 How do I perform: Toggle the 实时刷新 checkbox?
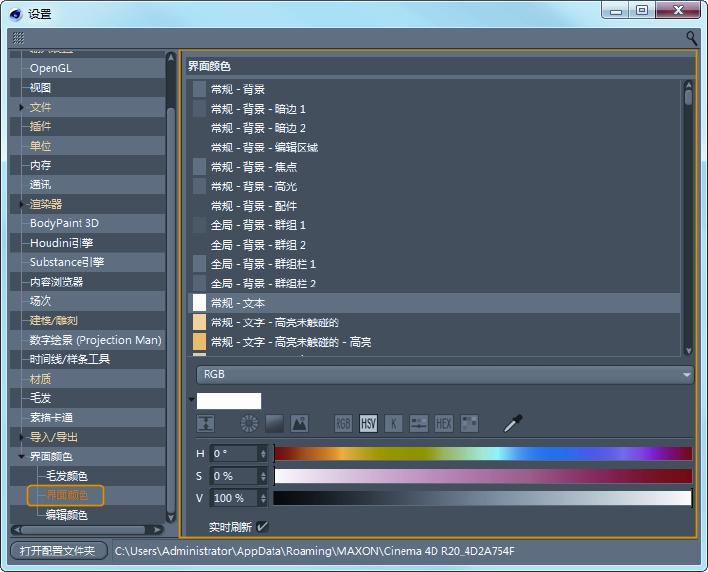(262, 526)
